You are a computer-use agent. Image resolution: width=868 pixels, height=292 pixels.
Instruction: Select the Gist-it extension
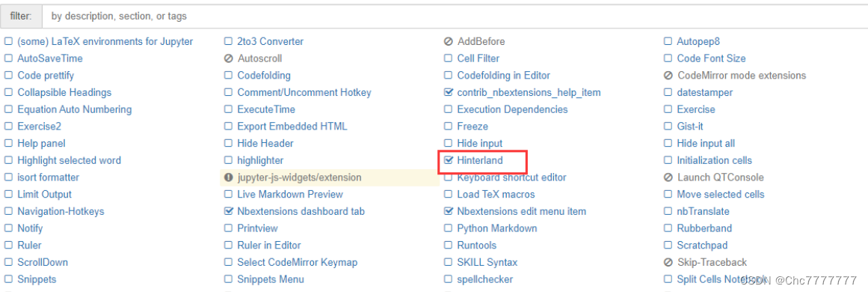[x=690, y=127]
